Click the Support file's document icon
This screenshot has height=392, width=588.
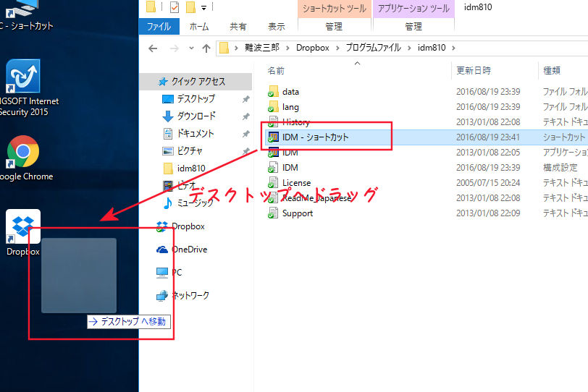(x=273, y=213)
